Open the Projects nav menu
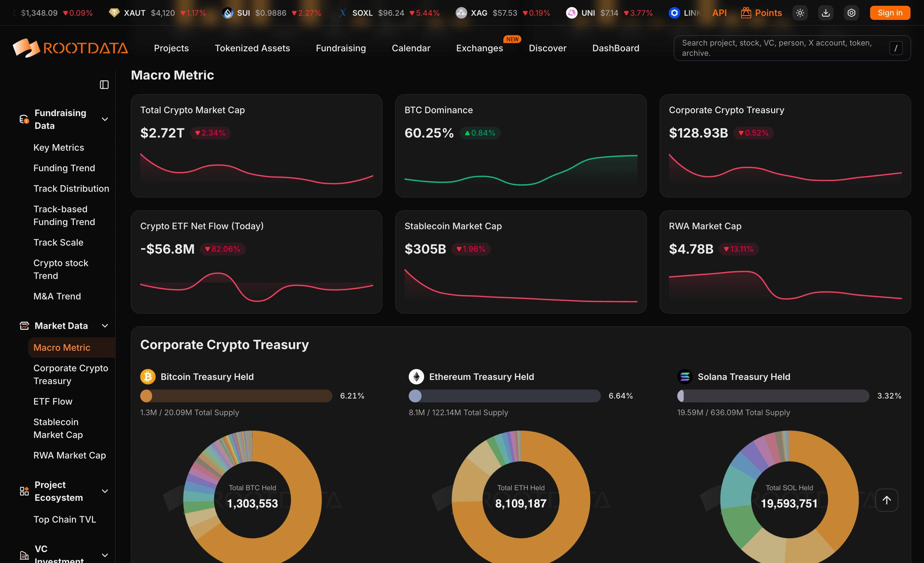The height and width of the screenshot is (563, 924). (x=171, y=48)
